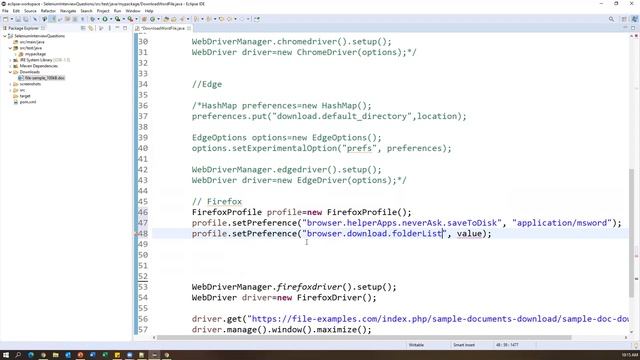The width and height of the screenshot is (640, 360).
Task: Open Package Explorer view menu
Action: point(109,28)
